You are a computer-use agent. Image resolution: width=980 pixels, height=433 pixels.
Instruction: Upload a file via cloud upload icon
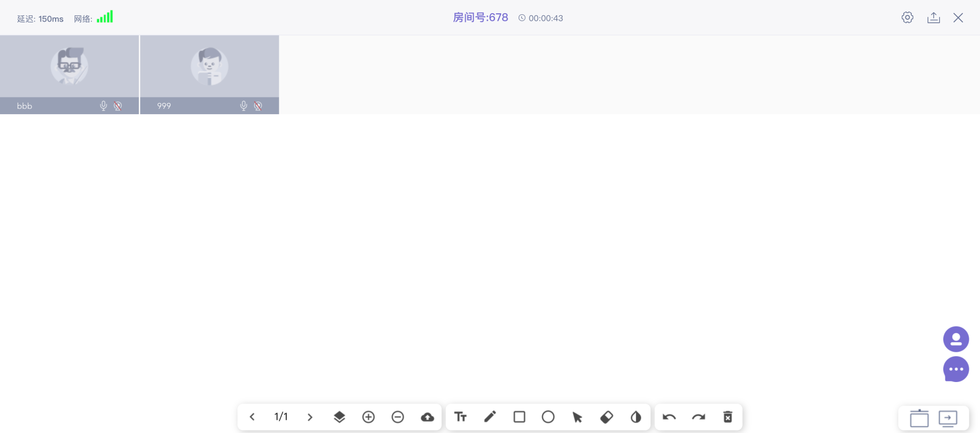427,417
